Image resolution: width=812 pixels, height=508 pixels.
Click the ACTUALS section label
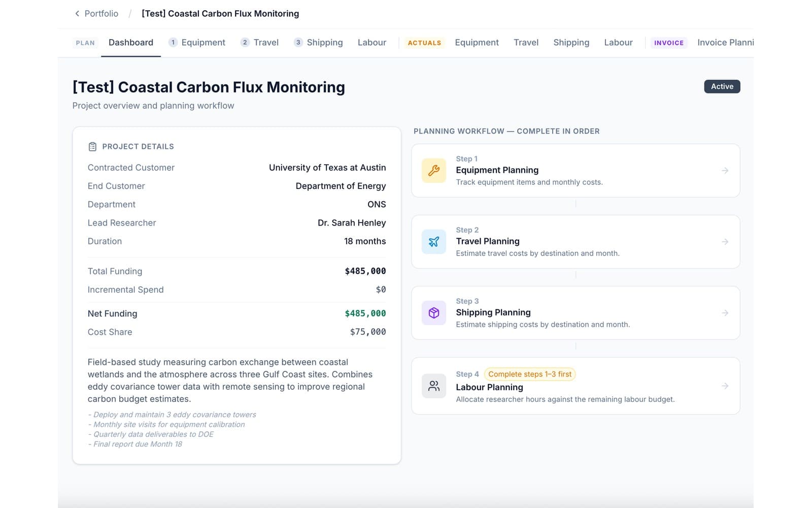click(x=424, y=43)
